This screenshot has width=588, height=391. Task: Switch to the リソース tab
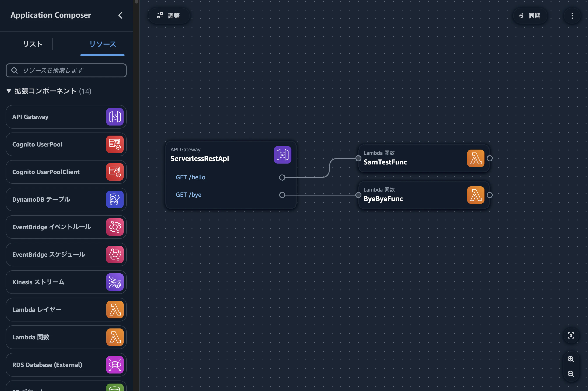click(x=103, y=44)
